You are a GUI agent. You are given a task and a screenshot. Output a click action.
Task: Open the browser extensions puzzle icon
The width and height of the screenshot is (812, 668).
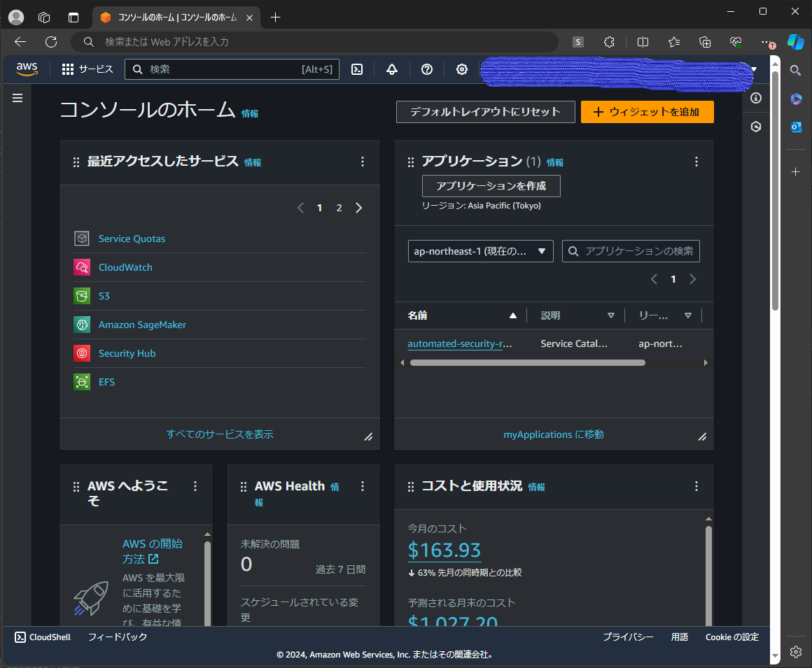610,42
